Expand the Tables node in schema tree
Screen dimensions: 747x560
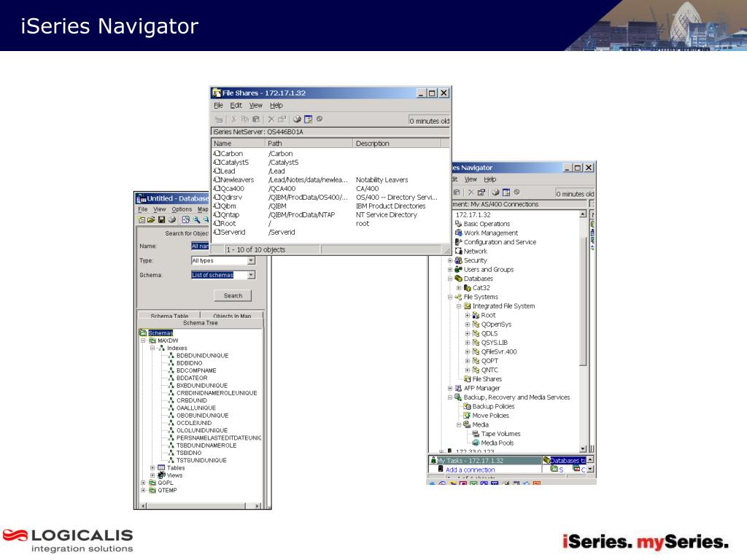click(x=152, y=467)
